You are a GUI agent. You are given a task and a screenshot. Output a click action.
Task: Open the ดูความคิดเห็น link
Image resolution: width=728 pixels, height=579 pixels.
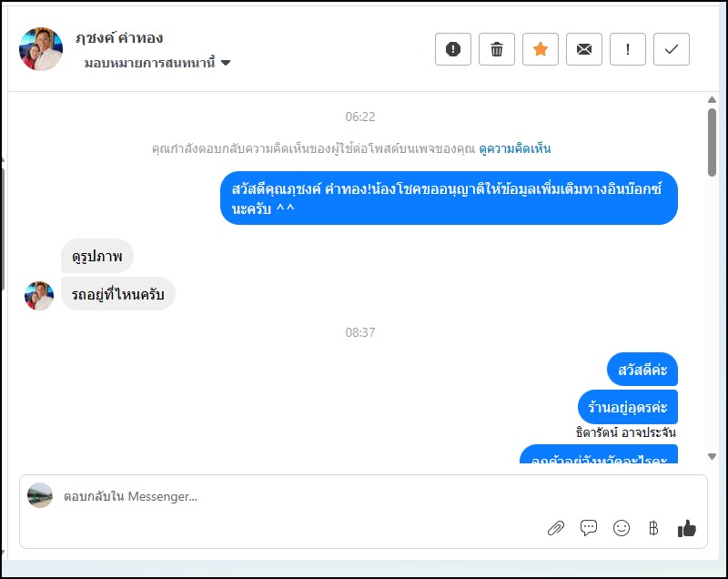[514, 149]
